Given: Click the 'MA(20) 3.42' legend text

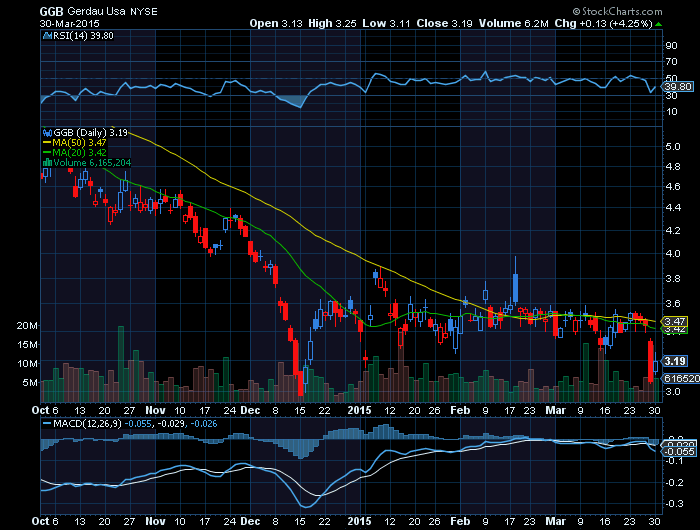Looking at the screenshot, I should 79,153.
